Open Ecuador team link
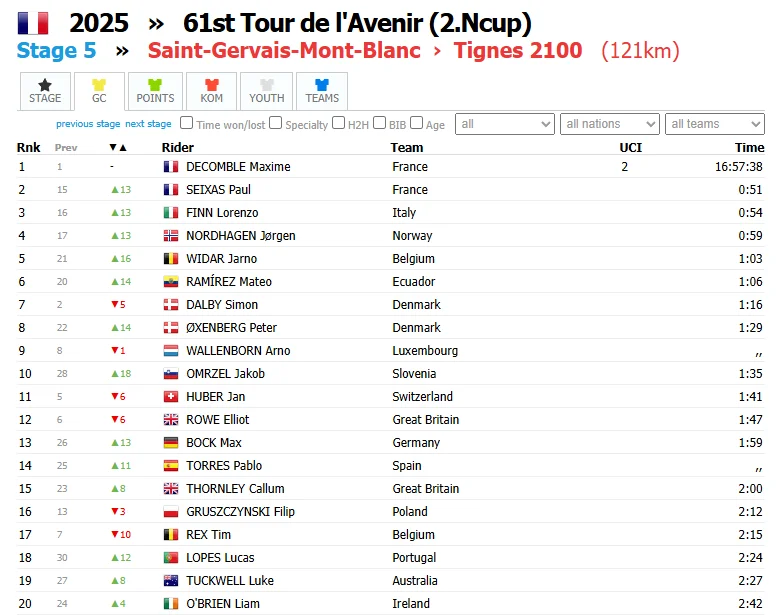The width and height of the screenshot is (777, 615). tap(414, 281)
